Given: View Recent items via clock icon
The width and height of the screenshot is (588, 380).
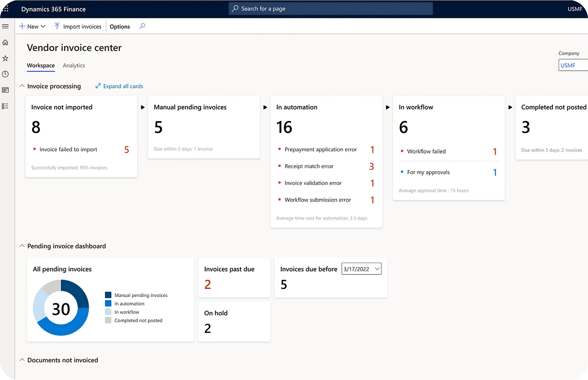Looking at the screenshot, I should [x=5, y=74].
